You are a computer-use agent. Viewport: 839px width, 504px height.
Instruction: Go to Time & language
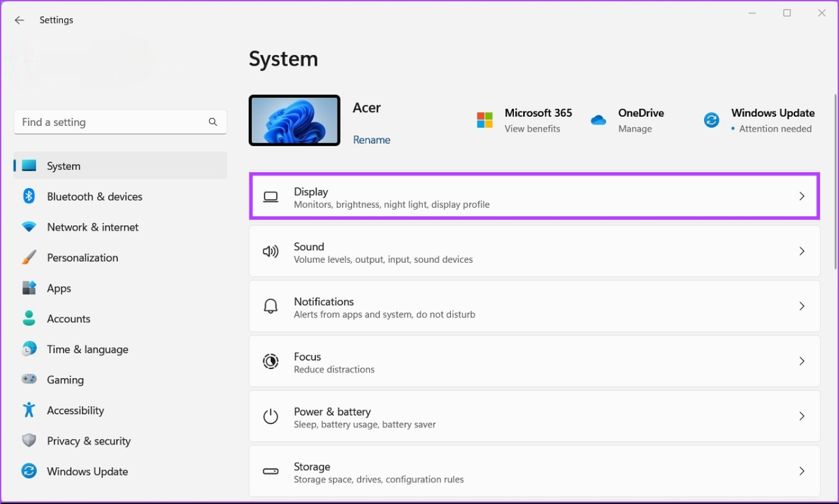pyautogui.click(x=120, y=349)
